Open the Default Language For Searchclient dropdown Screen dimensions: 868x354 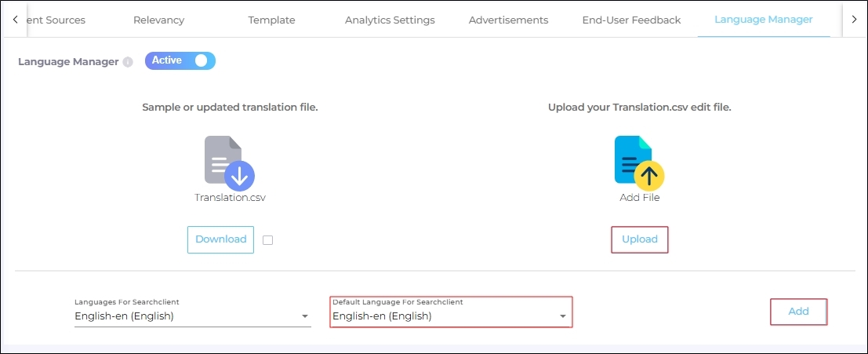(450, 316)
